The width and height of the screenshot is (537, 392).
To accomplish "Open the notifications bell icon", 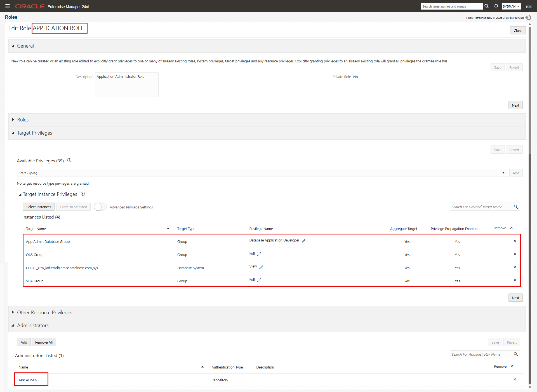I will pos(496,6).
